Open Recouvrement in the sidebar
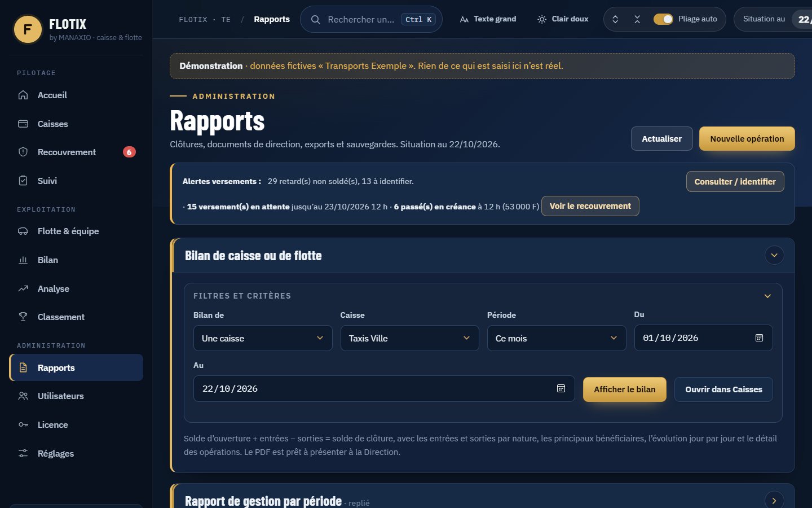The height and width of the screenshot is (508, 812). [76, 152]
